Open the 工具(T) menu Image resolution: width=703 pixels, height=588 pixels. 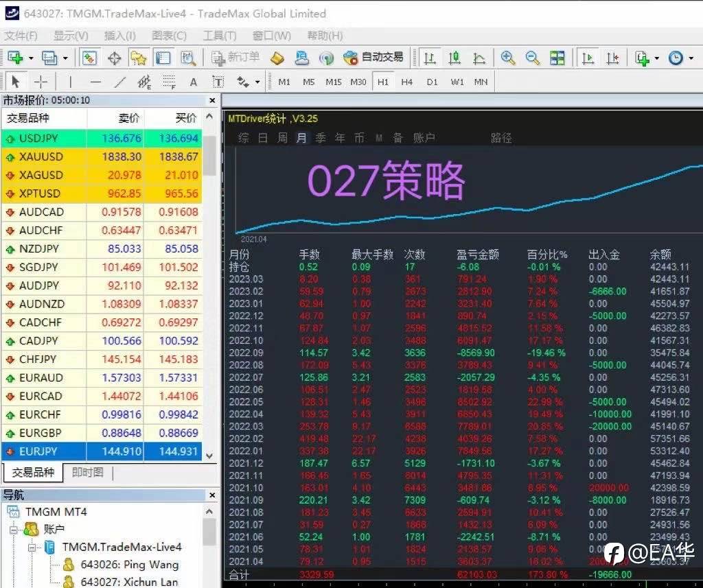click(219, 36)
